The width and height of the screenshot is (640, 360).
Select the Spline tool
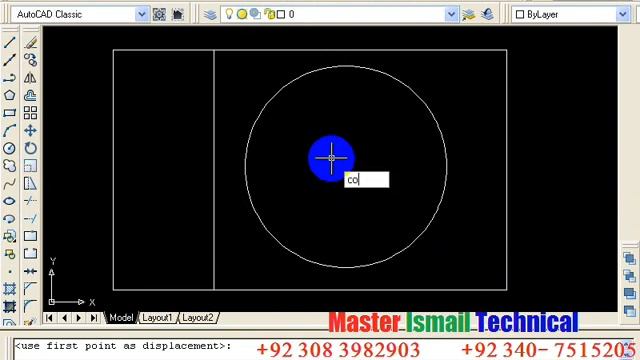(x=10, y=184)
